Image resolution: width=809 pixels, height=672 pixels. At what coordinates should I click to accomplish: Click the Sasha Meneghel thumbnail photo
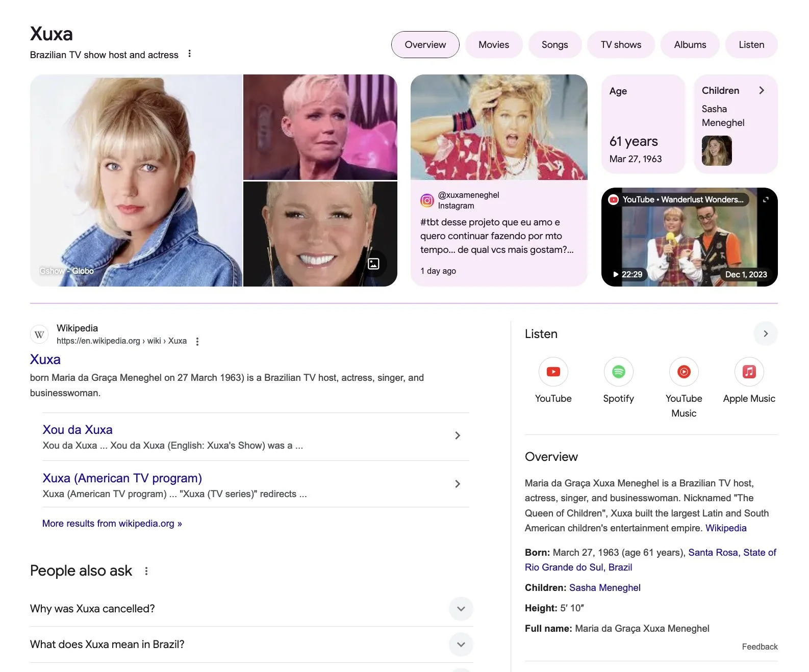(x=717, y=150)
